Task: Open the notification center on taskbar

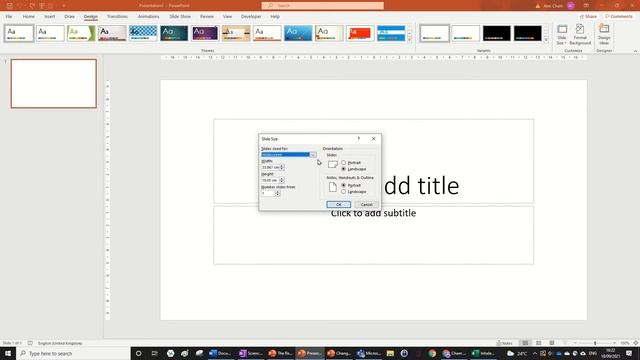Action: pyautogui.click(x=629, y=353)
